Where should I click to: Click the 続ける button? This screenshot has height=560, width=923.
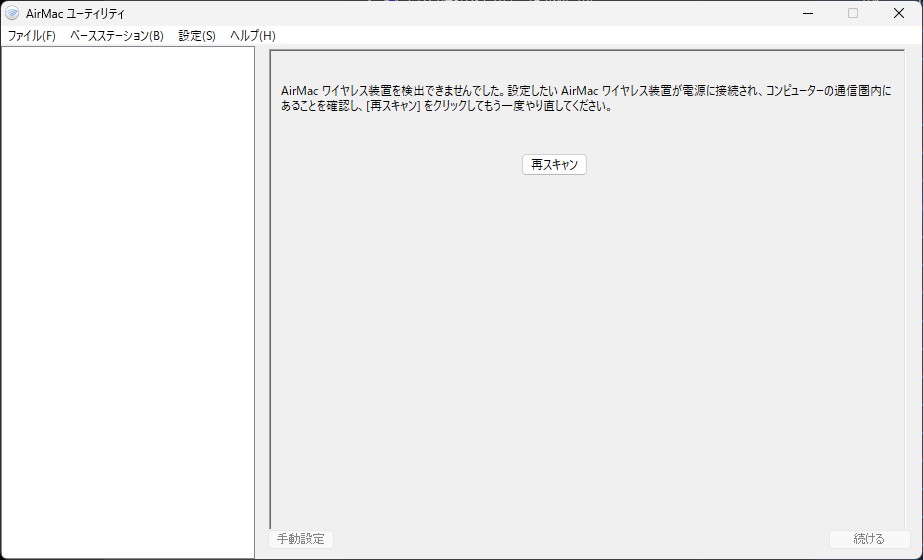coord(868,539)
